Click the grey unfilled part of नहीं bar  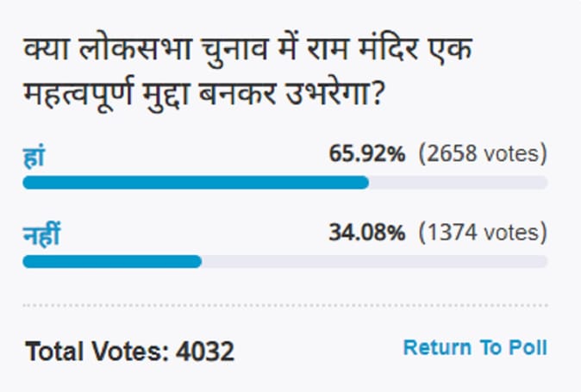tap(374, 261)
